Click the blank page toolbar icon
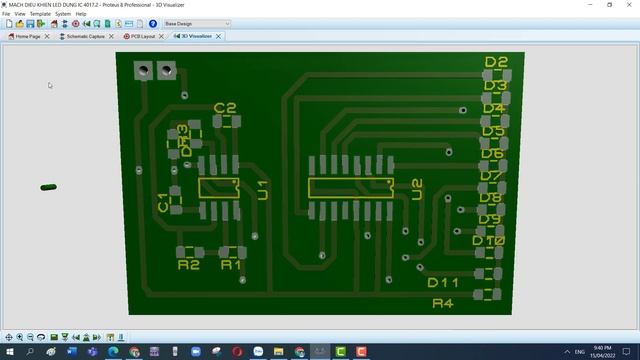640x360 pixels. click(x=140, y=24)
